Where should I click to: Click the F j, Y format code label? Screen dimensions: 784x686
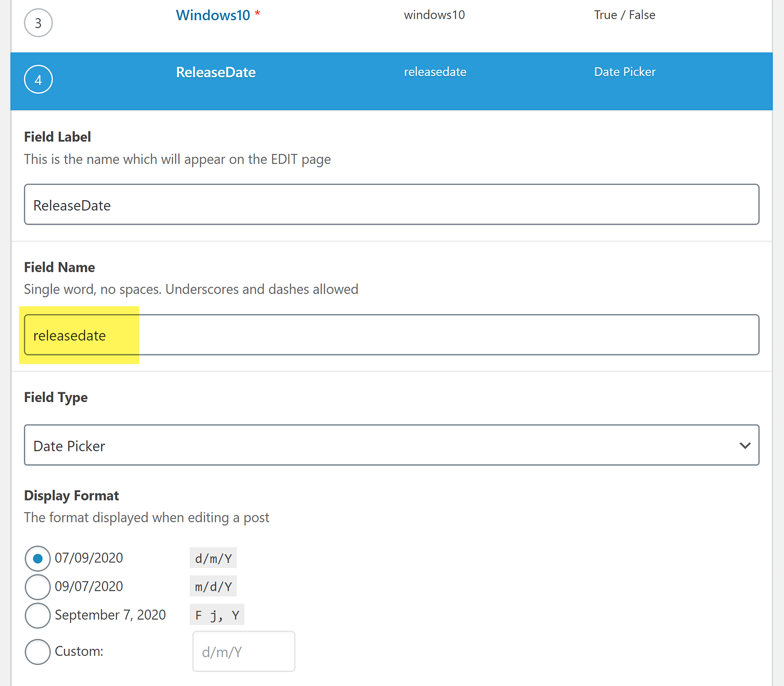tap(217, 615)
